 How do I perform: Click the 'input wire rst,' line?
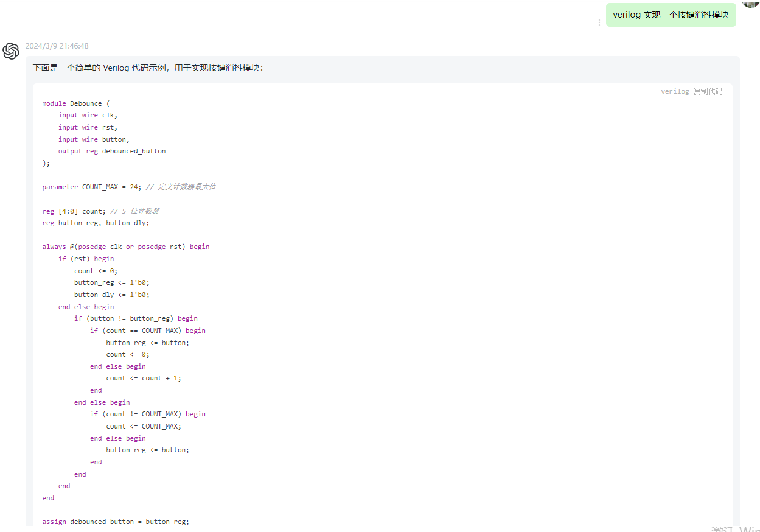coord(88,127)
